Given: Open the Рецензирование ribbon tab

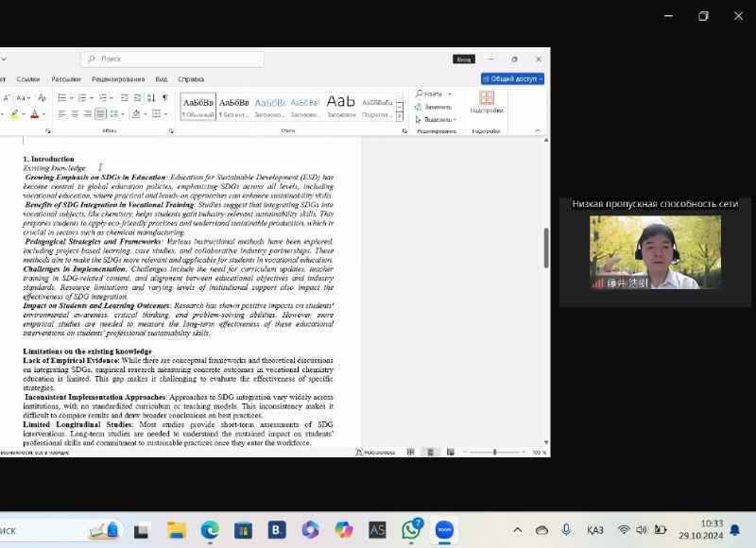Looking at the screenshot, I should coord(118,79).
